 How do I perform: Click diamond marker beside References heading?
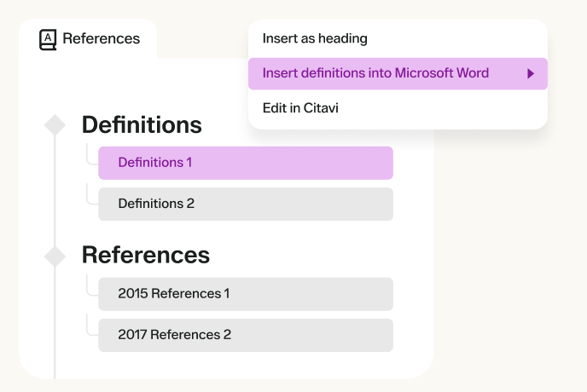55,255
